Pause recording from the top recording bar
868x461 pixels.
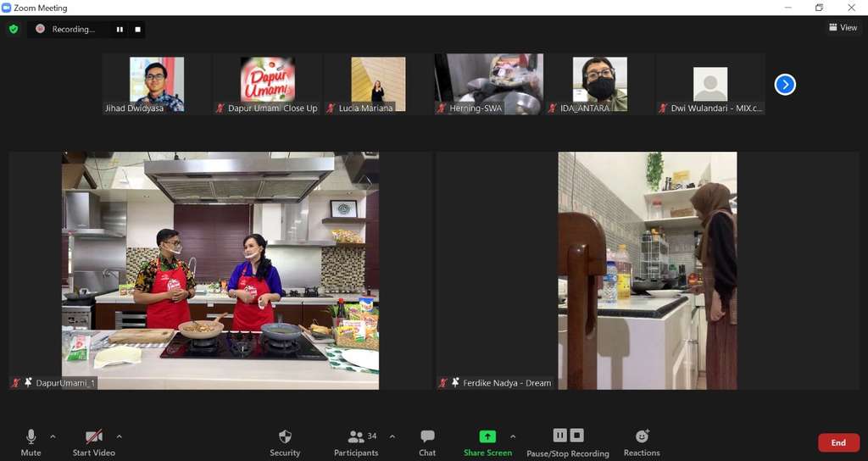point(120,30)
